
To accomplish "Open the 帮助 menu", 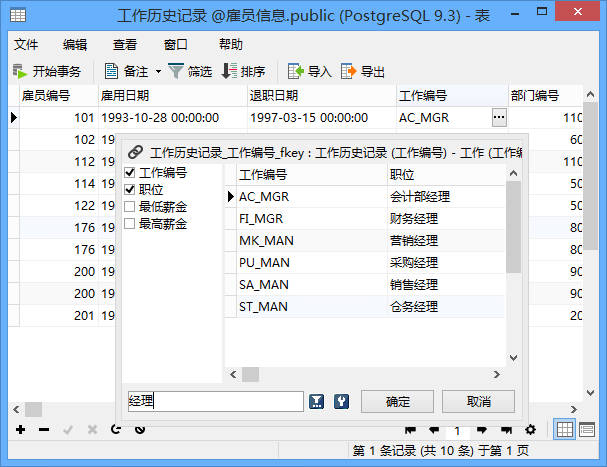I will [231, 45].
